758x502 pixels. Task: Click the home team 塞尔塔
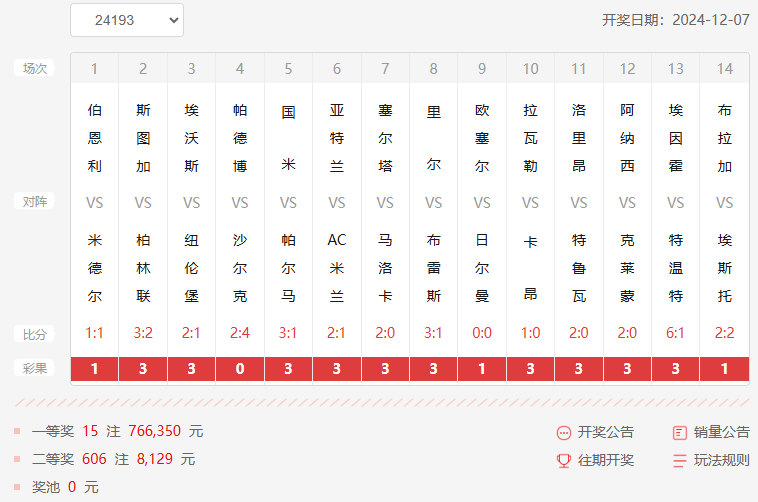pos(385,138)
